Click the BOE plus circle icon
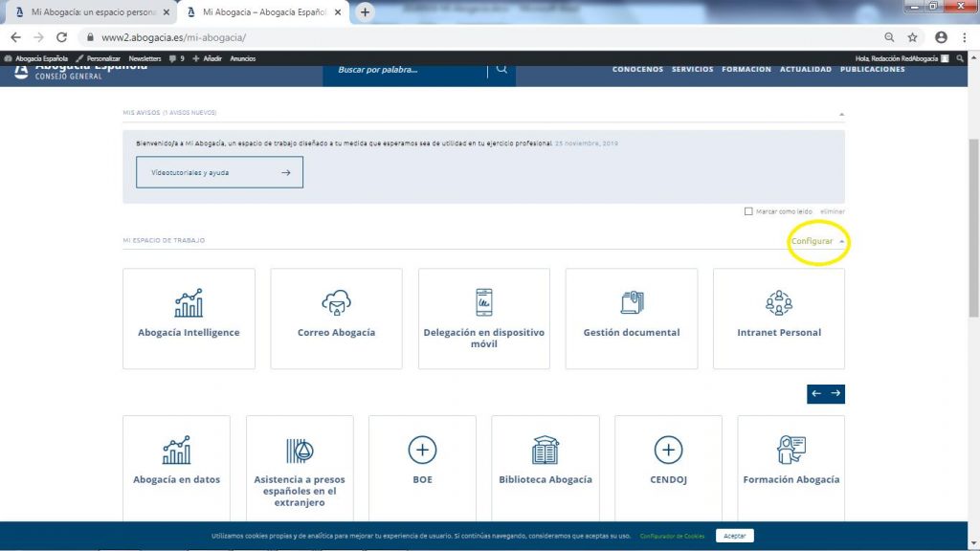 pyautogui.click(x=422, y=450)
